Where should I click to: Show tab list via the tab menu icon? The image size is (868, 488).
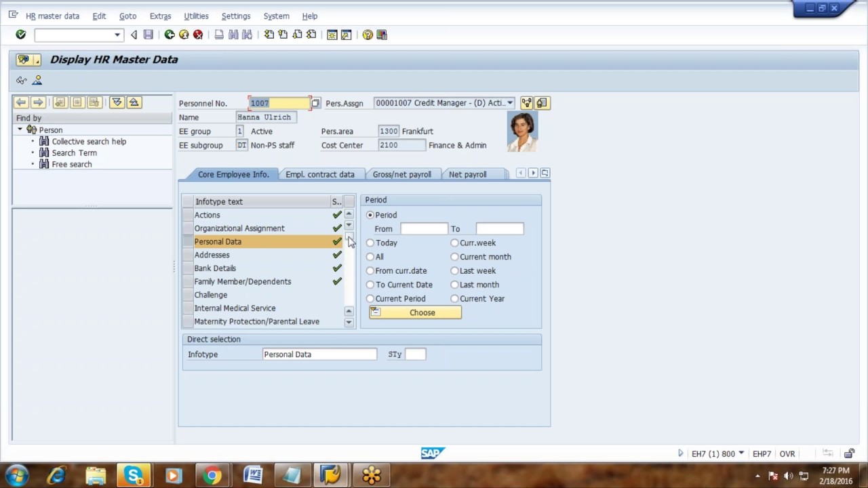tap(545, 174)
